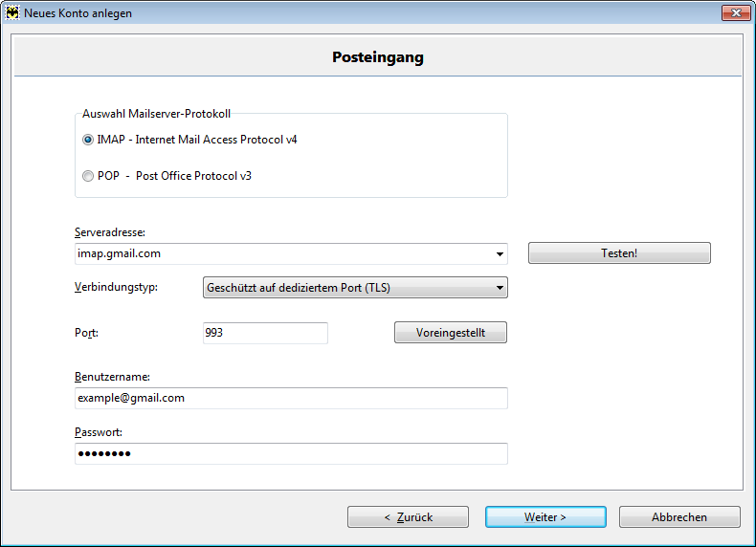Close the Neues Konto anlegen window
Image resolution: width=756 pixels, height=547 pixels.
[736, 13]
